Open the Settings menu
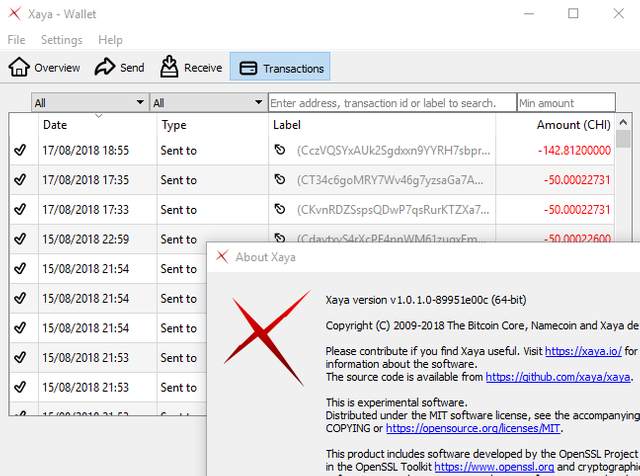 62,40
